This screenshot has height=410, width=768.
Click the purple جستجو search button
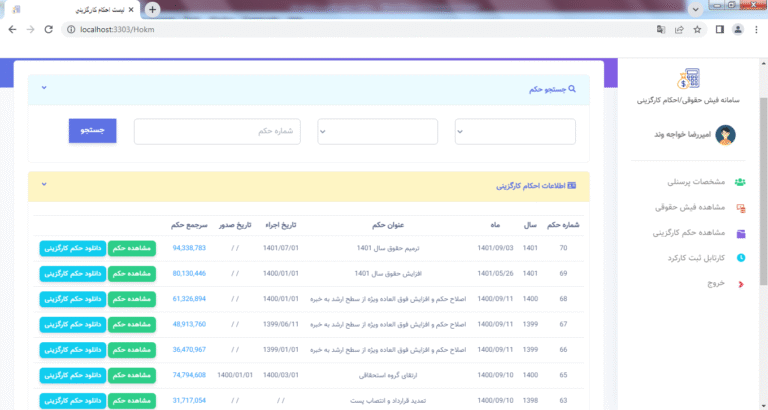[93, 131]
